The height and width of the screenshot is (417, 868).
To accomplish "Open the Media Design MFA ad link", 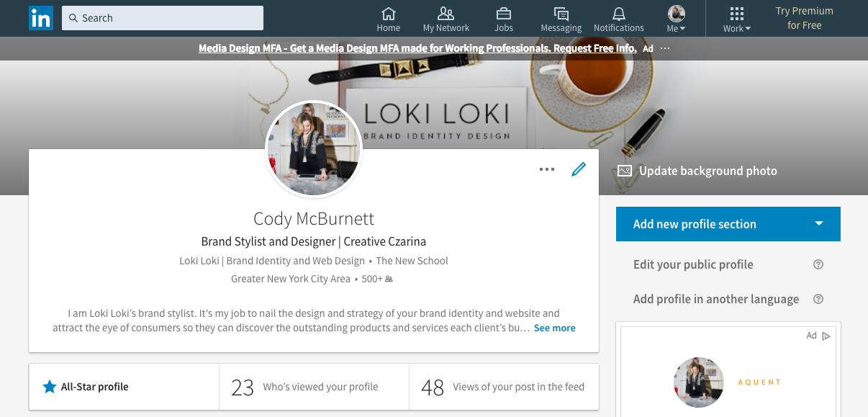I will click(417, 48).
